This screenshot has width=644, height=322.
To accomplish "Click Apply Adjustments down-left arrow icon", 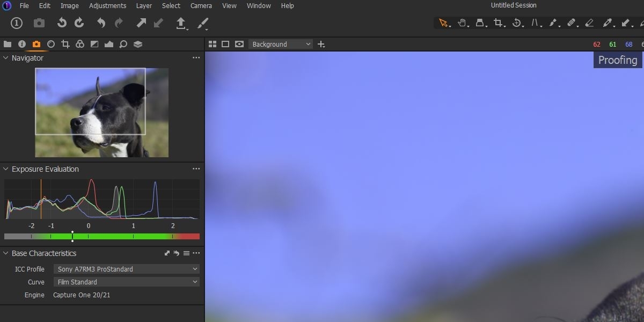I will point(158,23).
